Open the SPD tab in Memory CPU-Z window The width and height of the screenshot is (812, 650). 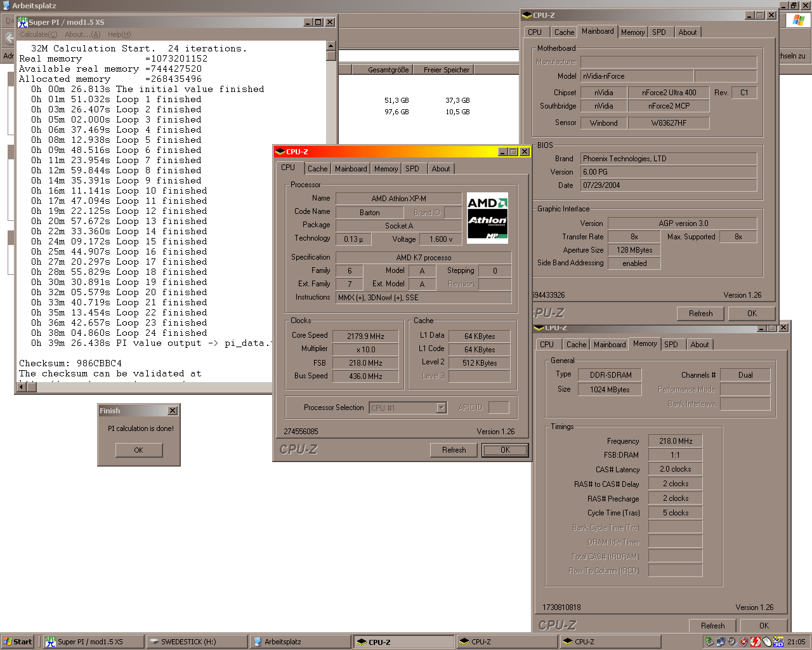pyautogui.click(x=671, y=345)
